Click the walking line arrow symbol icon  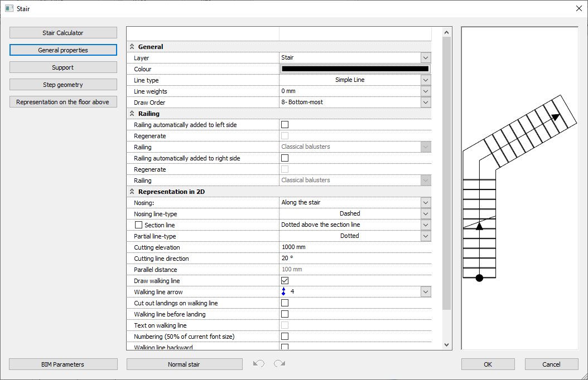[283, 291]
